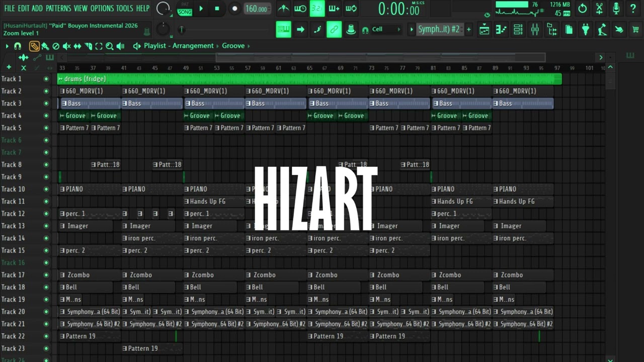
Task: Start playback with the Play button
Action: coord(201,9)
